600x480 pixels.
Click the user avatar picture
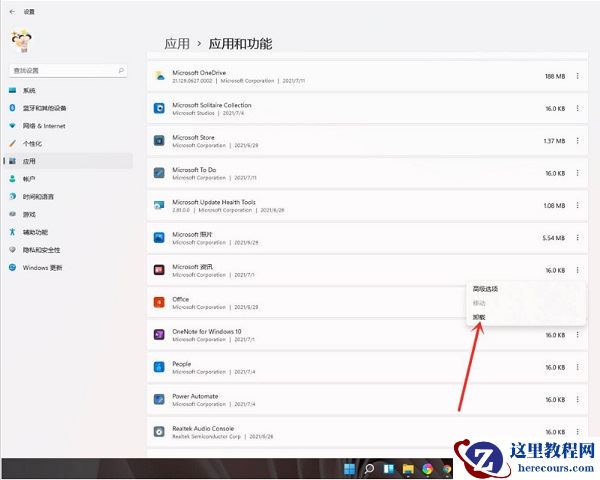pos(21,40)
